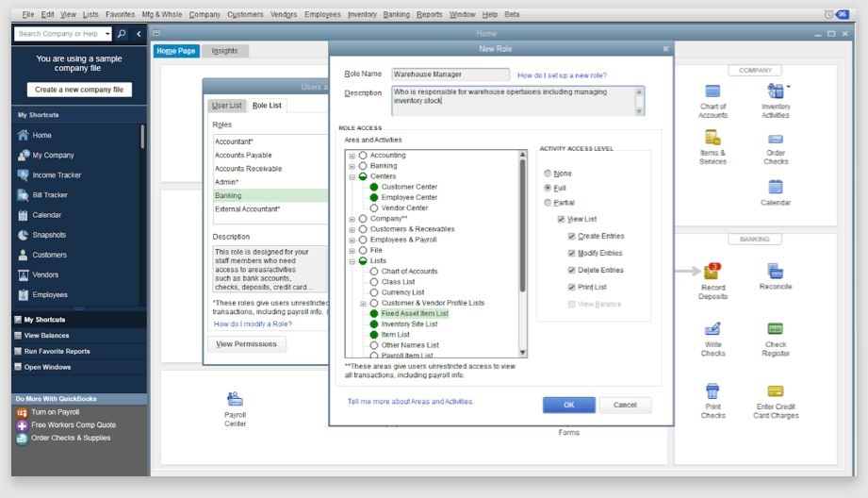Open Payroll Center icon
This screenshot has width=868, height=498.
point(235,398)
